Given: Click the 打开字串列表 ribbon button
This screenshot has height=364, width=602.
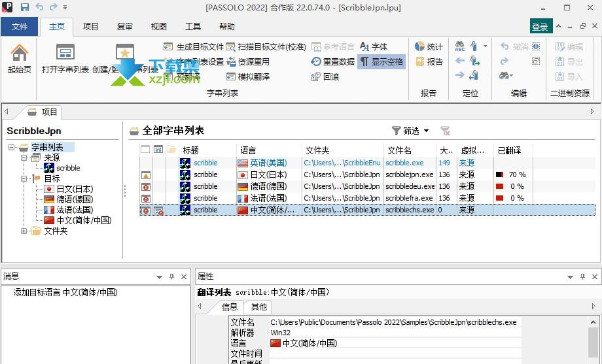Looking at the screenshot, I should [x=65, y=59].
